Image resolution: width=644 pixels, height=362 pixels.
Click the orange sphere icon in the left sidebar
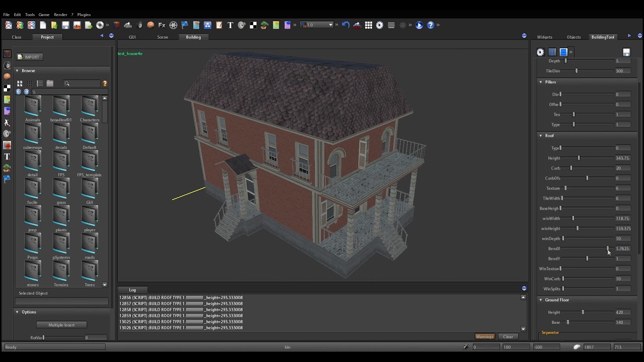pos(7,76)
